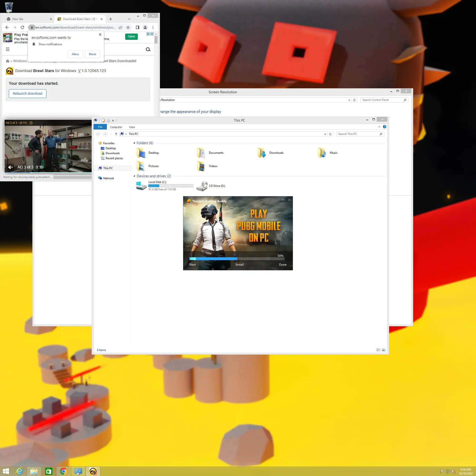The height and width of the screenshot is (476, 476).
Task: Unmute the video ad
Action: [x=10, y=167]
